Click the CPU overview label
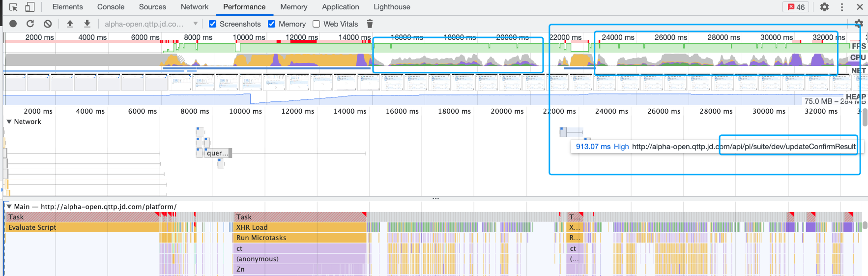Screen dimensions: 868x276 click(x=858, y=58)
